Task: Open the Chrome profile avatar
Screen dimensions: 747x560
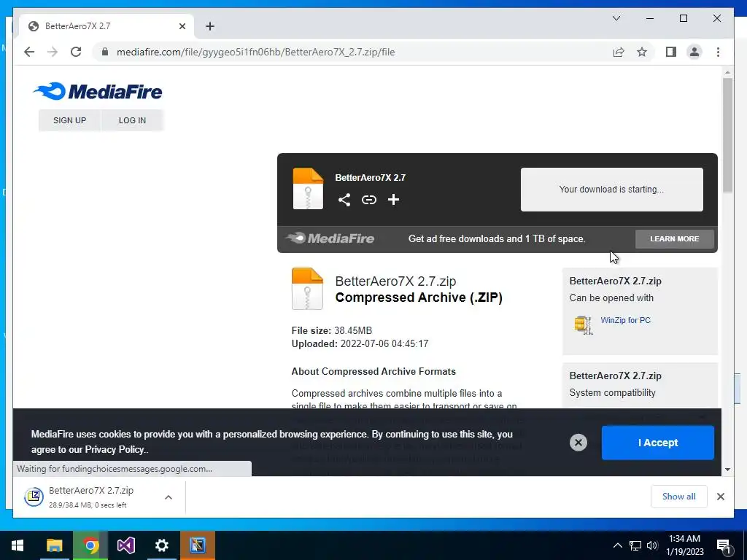Action: [x=694, y=52]
